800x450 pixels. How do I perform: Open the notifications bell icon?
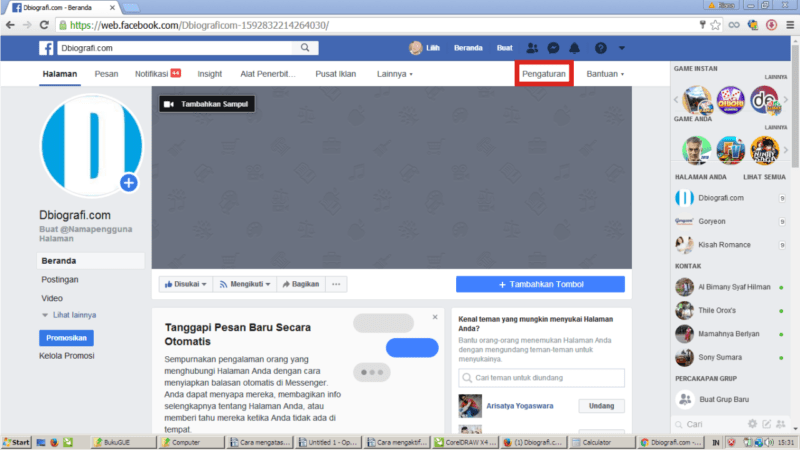coord(574,48)
